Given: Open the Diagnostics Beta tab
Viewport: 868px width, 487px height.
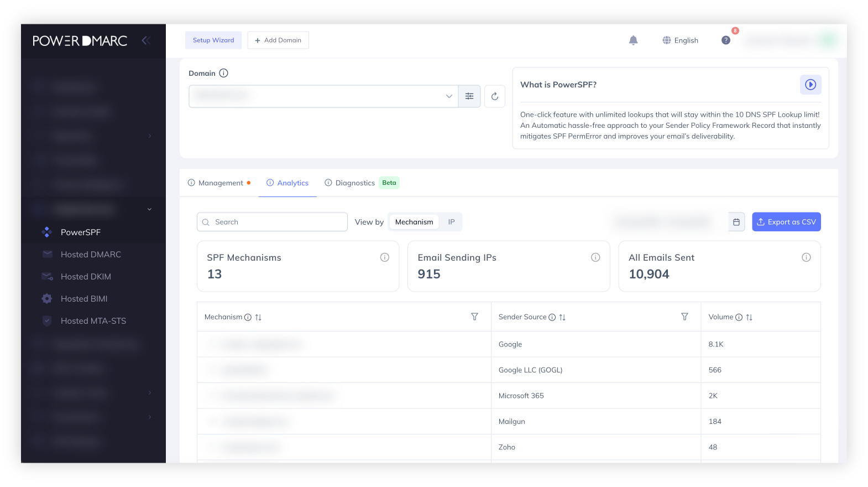Looking at the screenshot, I should 362,183.
